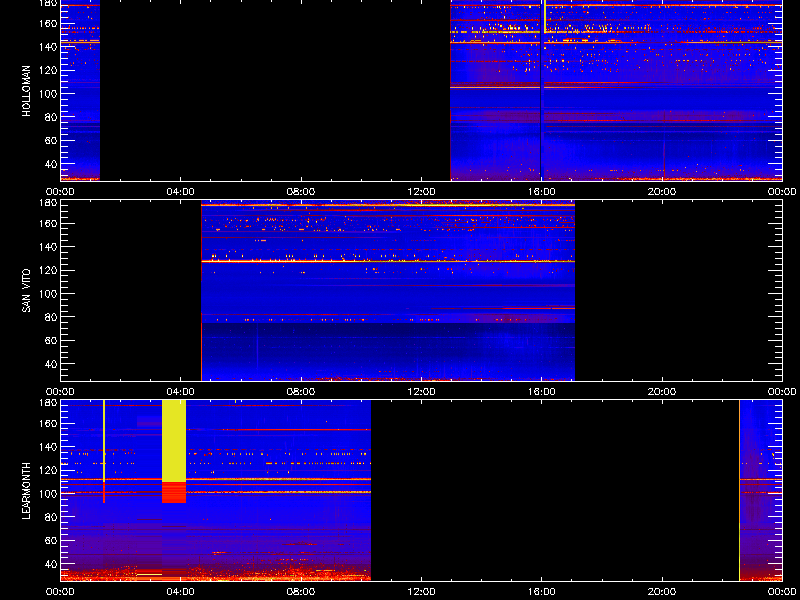
Task: Select the 40 frequency tick of Holloman panel
Action: tap(52, 164)
